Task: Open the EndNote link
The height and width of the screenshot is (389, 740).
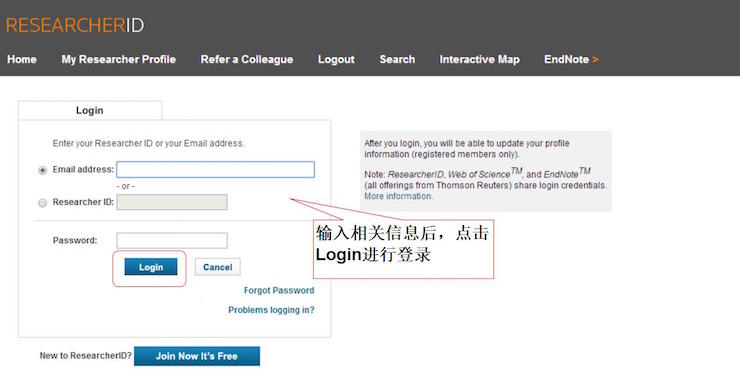Action: (571, 59)
